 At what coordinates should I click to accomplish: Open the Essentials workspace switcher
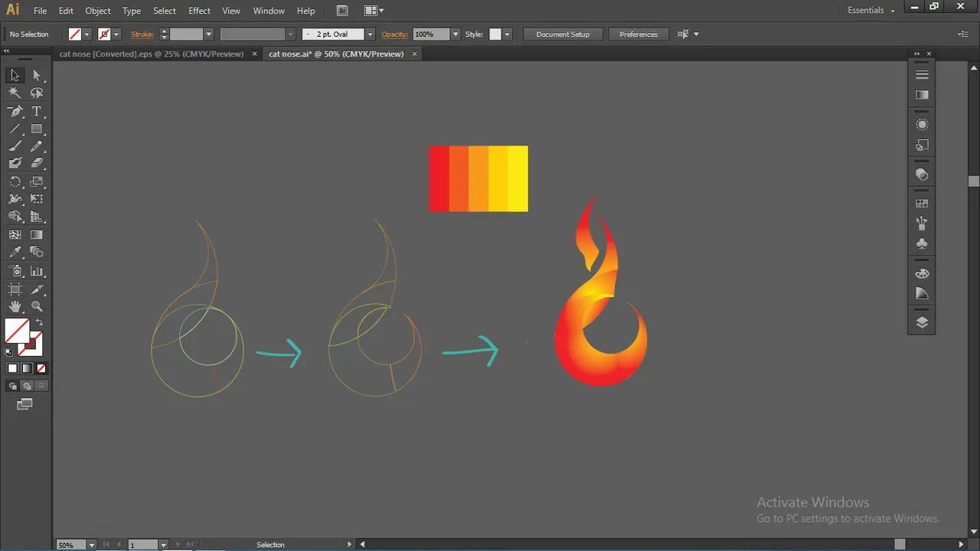coord(871,11)
